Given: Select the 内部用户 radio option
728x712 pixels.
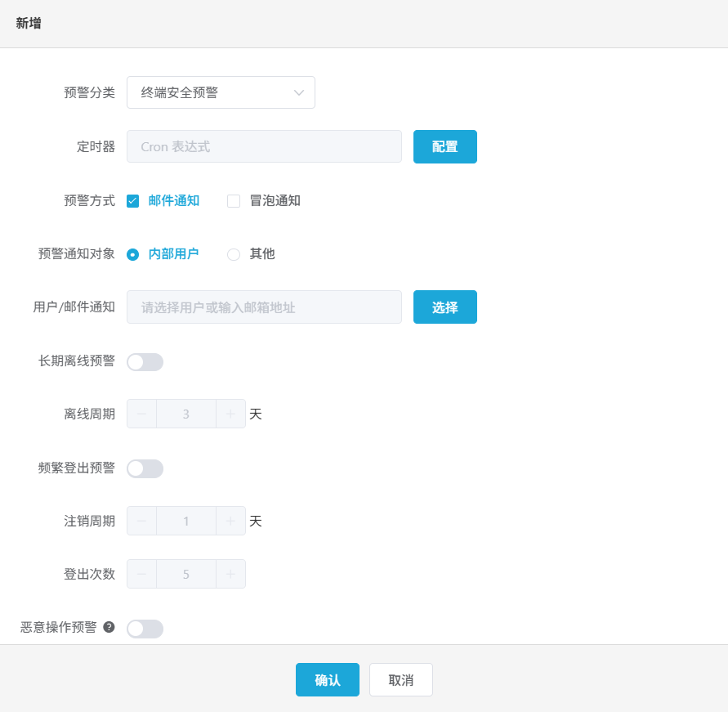Looking at the screenshot, I should pyautogui.click(x=132, y=254).
